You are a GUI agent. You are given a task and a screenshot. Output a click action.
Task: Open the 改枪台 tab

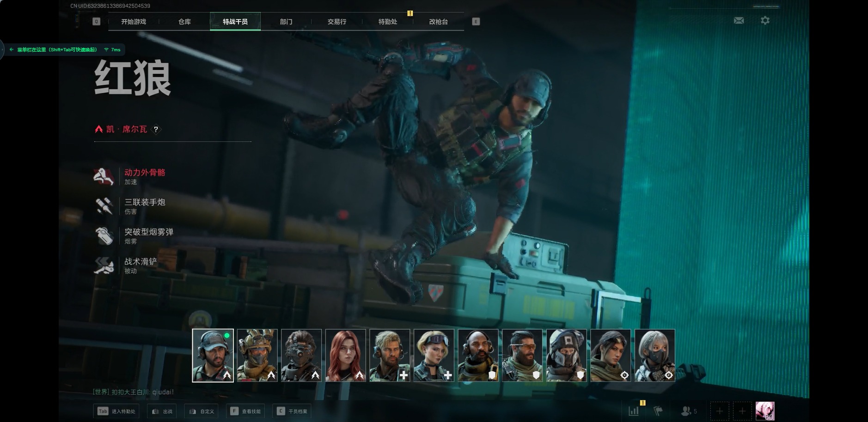pos(439,22)
